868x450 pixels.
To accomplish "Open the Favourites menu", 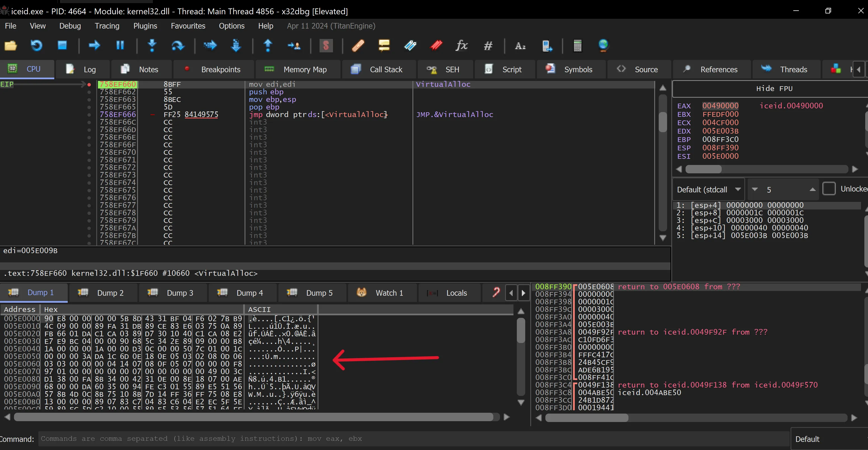I will point(188,26).
